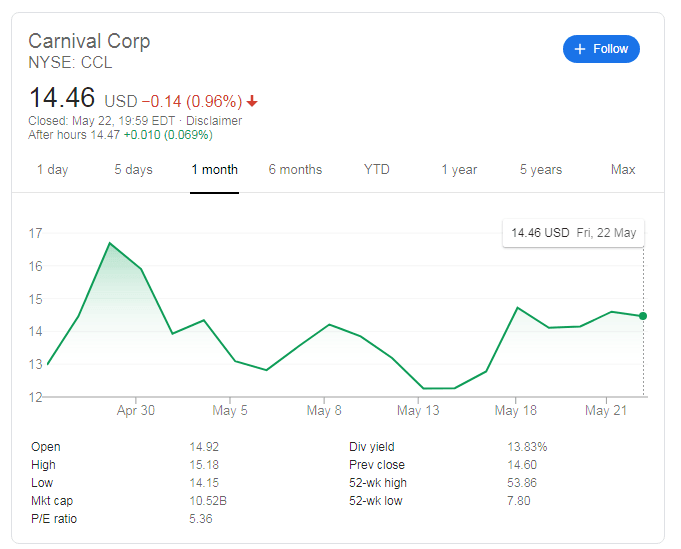681x549 pixels.
Task: Click the Follow button
Action: tap(601, 49)
